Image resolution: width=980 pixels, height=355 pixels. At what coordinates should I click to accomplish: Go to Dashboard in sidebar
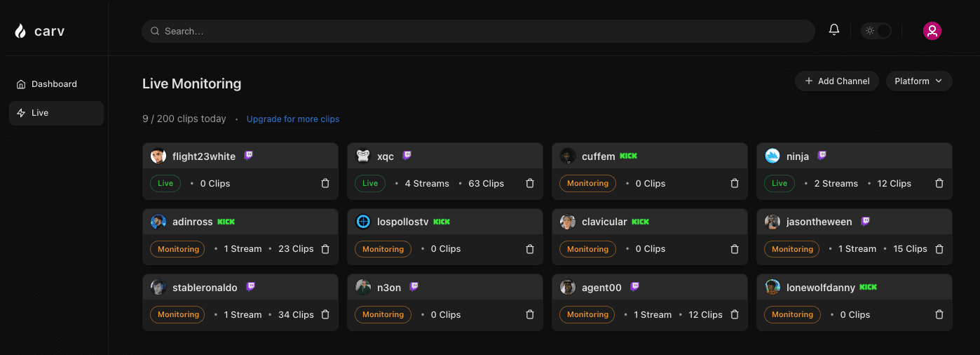[x=56, y=84]
